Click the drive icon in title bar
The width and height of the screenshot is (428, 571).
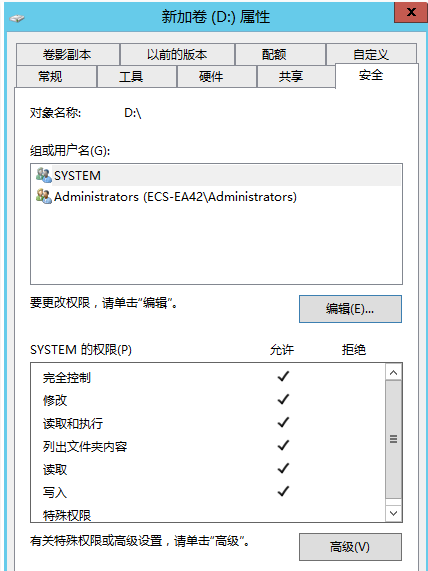coord(17,18)
